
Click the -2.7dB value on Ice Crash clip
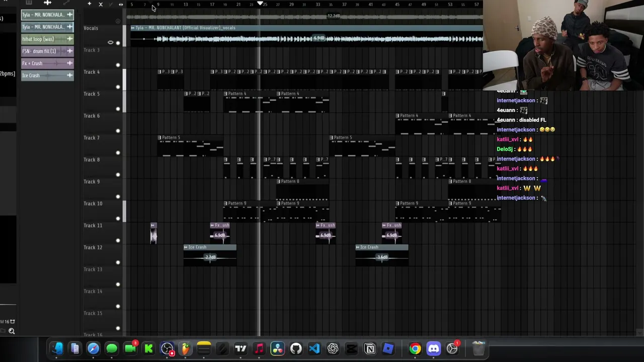(210, 257)
